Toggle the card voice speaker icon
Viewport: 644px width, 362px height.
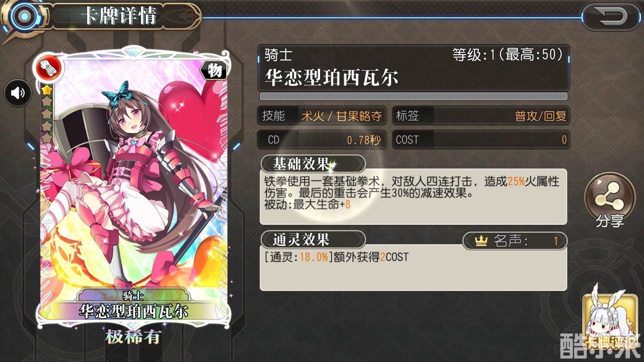[18, 93]
